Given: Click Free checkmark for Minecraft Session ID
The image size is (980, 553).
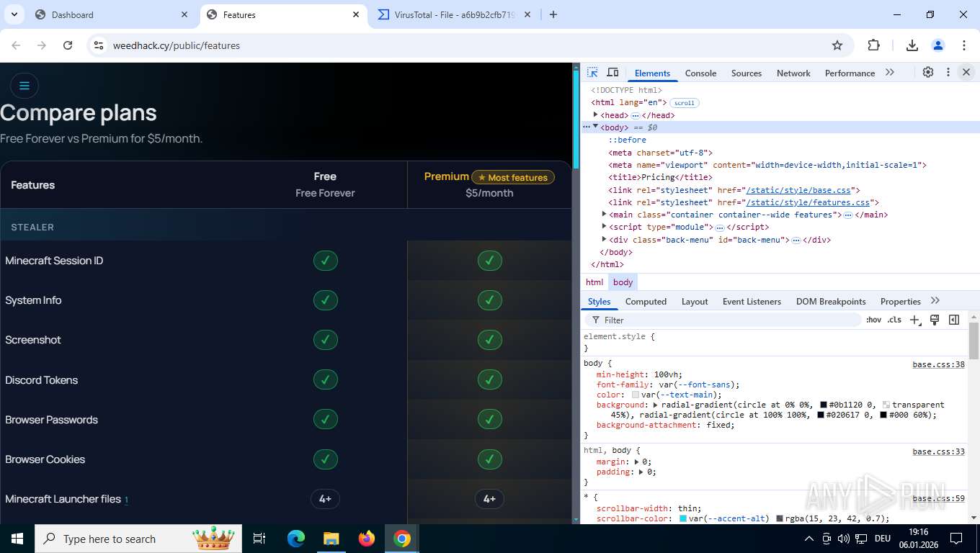Looking at the screenshot, I should click(326, 261).
